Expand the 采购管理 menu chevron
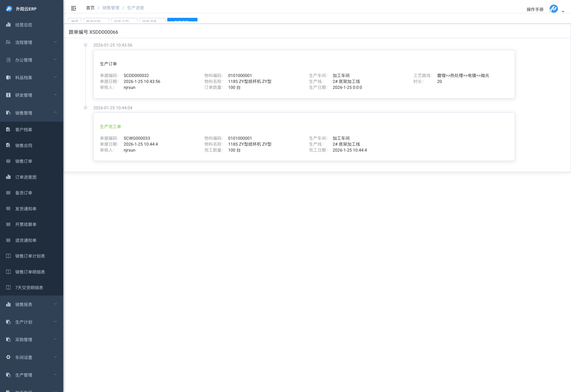The height and width of the screenshot is (392, 571). 55,339
